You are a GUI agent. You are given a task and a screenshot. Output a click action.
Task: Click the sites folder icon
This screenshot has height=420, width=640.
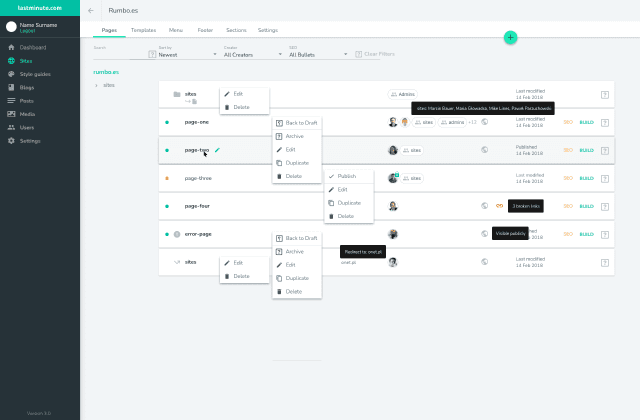(x=177, y=94)
